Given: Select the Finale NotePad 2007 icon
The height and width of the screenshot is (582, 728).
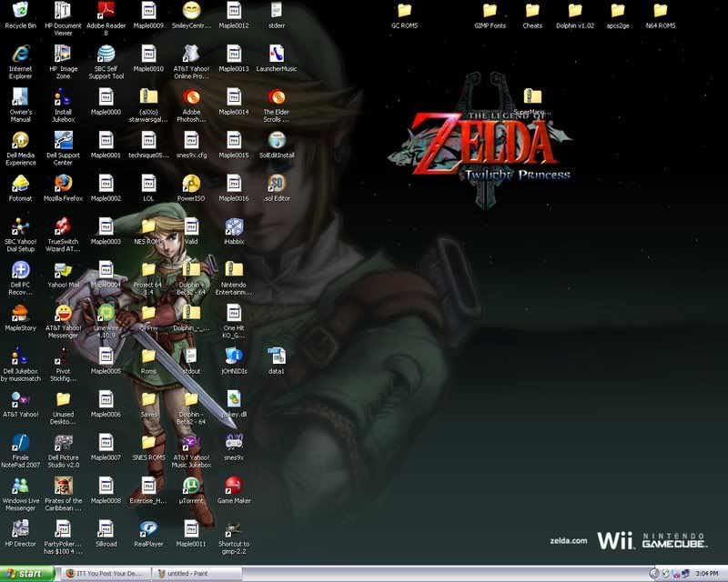Looking at the screenshot, I should click(20, 442).
